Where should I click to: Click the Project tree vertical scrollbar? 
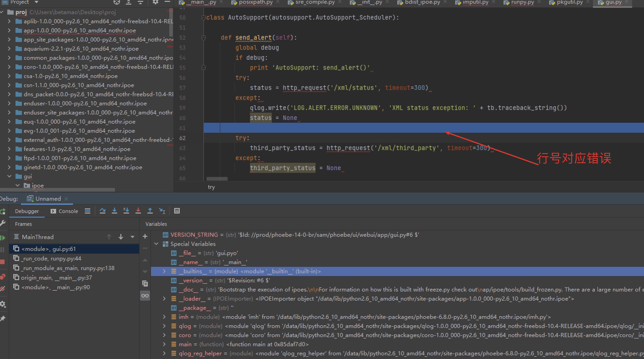pyautogui.click(x=171, y=23)
